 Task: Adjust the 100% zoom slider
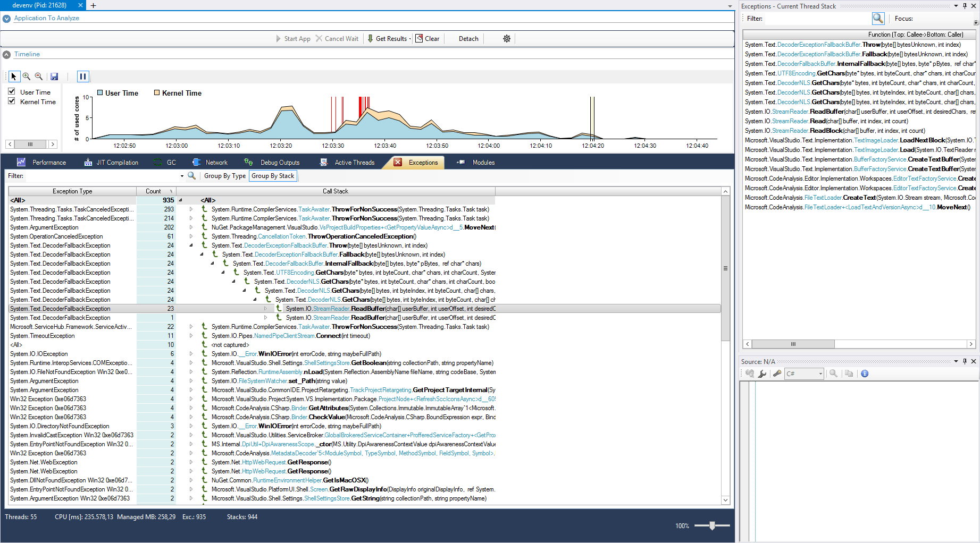coord(711,525)
